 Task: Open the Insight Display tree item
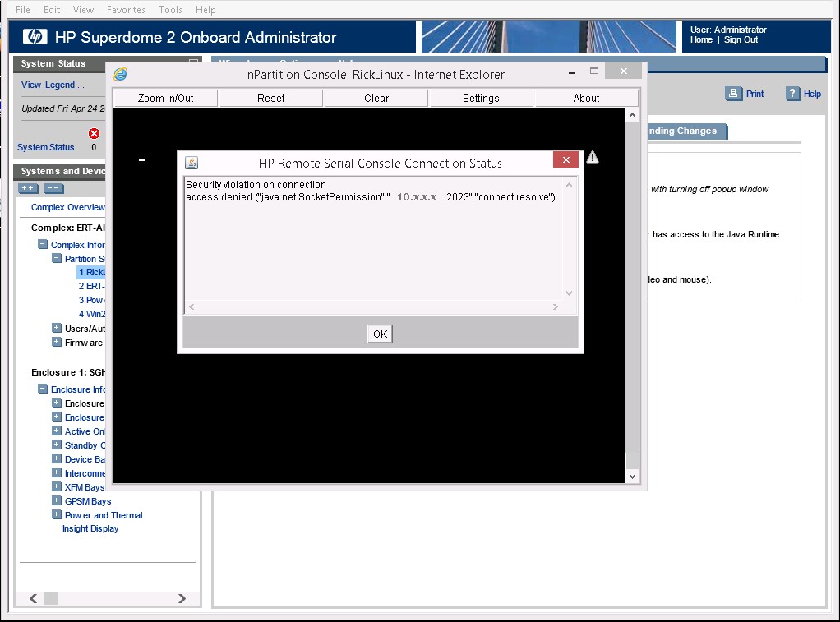click(x=90, y=529)
